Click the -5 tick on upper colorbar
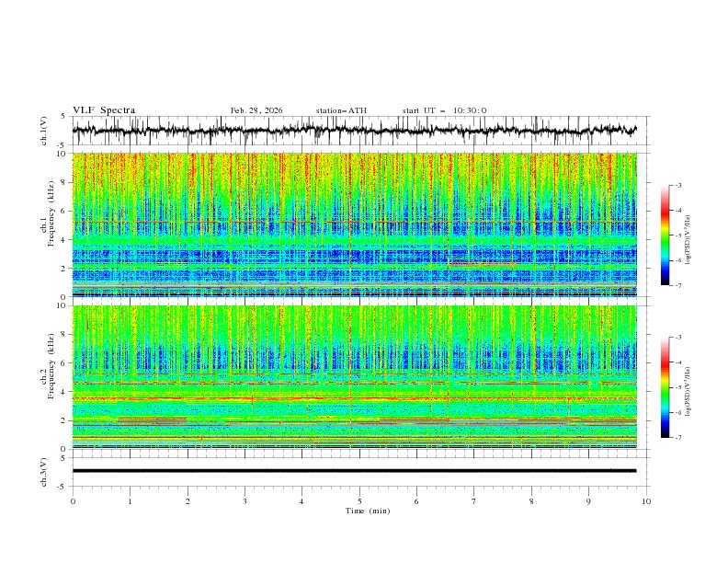This screenshot has width=728, height=563. coord(677,236)
